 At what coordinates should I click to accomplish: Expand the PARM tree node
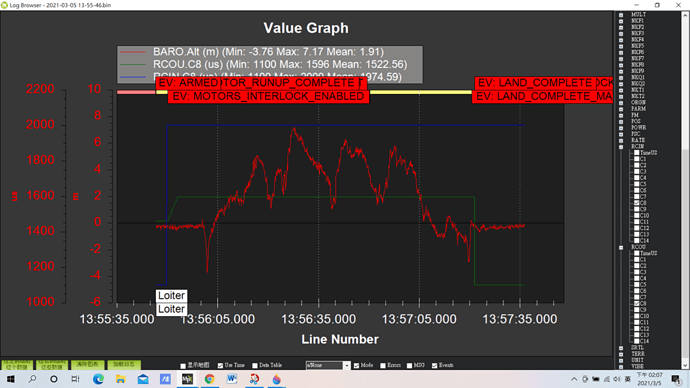(621, 109)
